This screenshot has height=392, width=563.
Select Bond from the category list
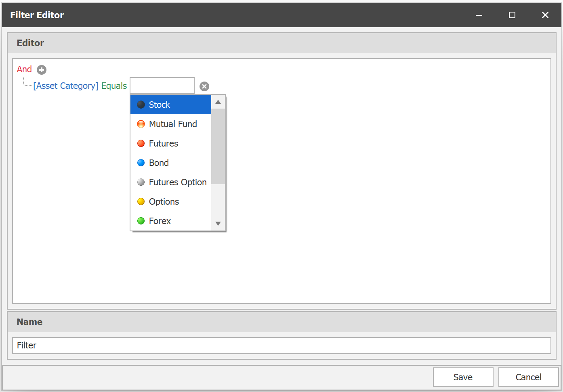171,163
